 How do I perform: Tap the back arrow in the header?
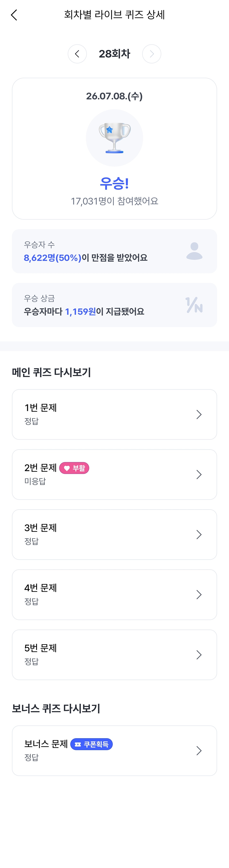(14, 15)
